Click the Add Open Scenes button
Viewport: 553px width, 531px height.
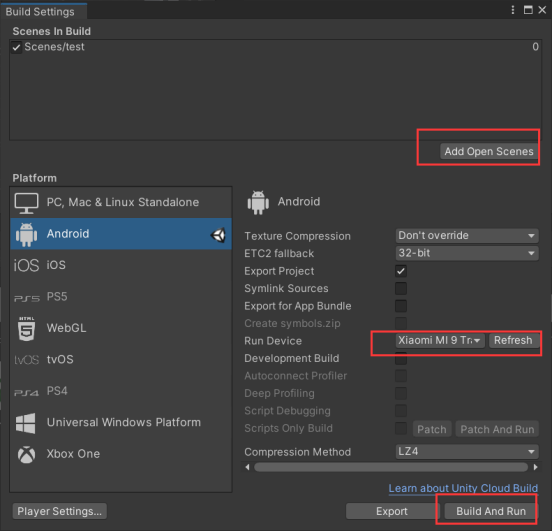click(489, 152)
